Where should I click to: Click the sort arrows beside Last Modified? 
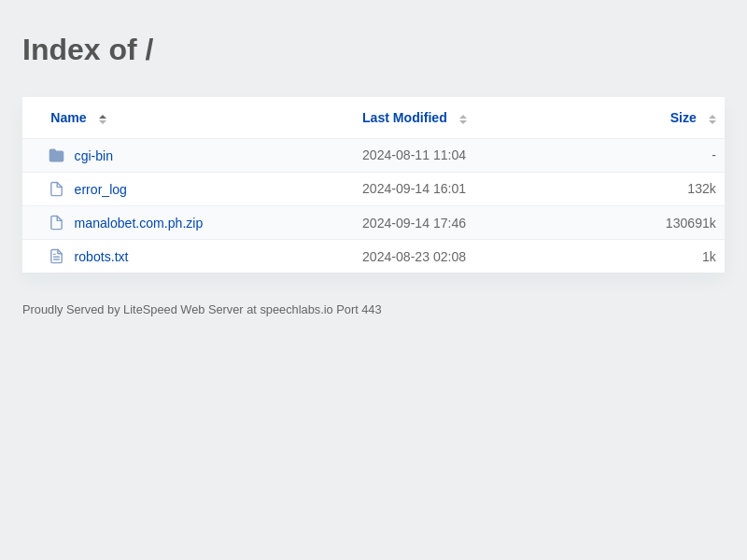[x=463, y=119]
